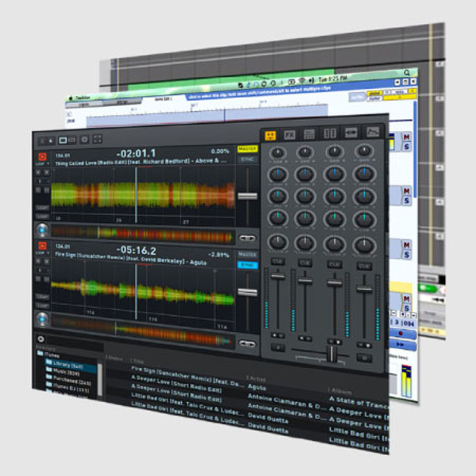Click the round record icon in the top toolbar
This screenshot has height=476, width=476.
tap(84, 140)
